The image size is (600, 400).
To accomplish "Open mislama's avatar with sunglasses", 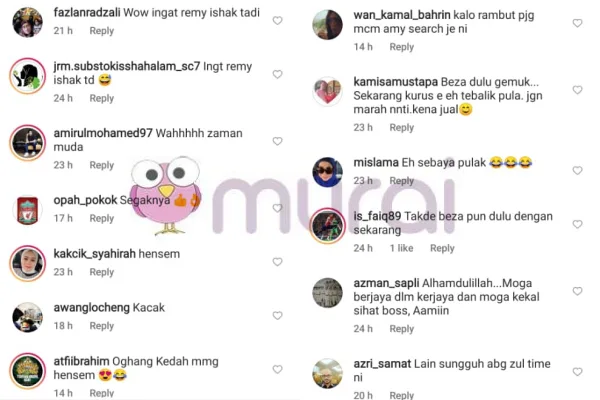I will [x=327, y=172].
